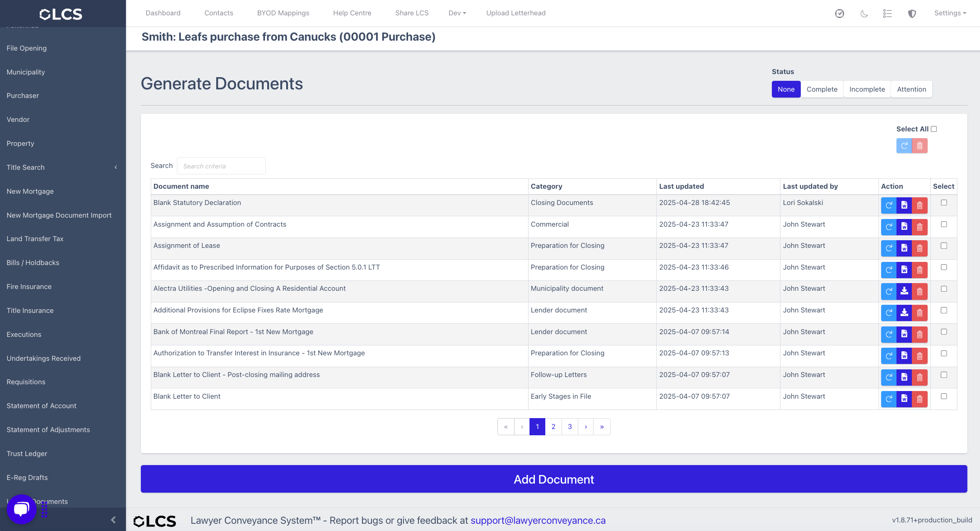This screenshot has width=980, height=531.
Task: Set status to None
Action: pos(786,89)
